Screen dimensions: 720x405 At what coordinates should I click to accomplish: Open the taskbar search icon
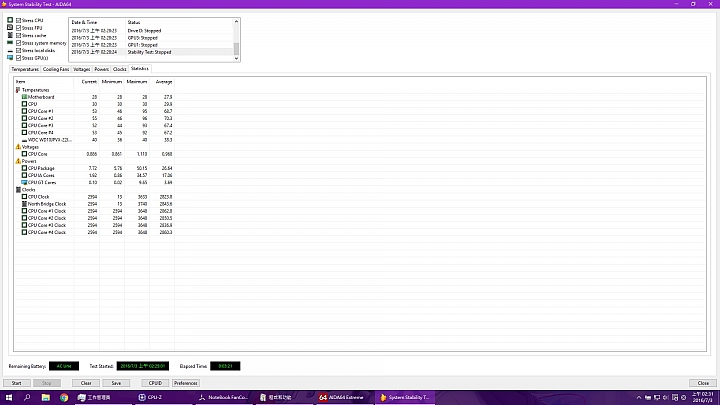point(27,398)
